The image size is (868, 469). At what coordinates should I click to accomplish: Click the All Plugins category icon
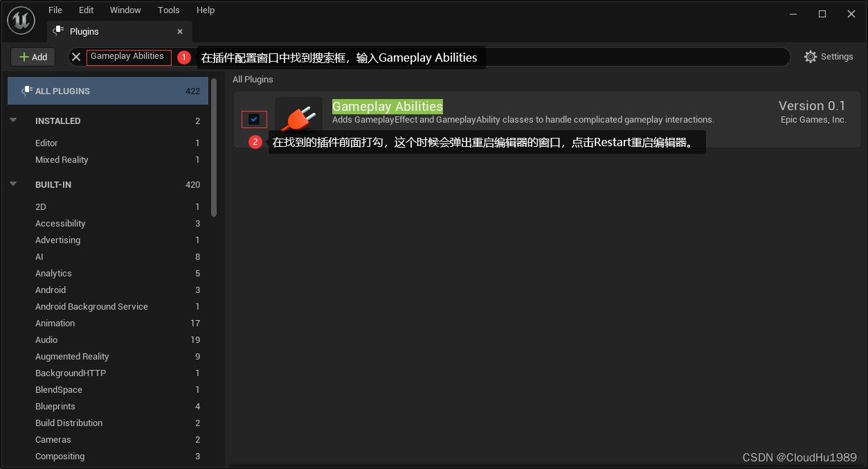(x=27, y=91)
